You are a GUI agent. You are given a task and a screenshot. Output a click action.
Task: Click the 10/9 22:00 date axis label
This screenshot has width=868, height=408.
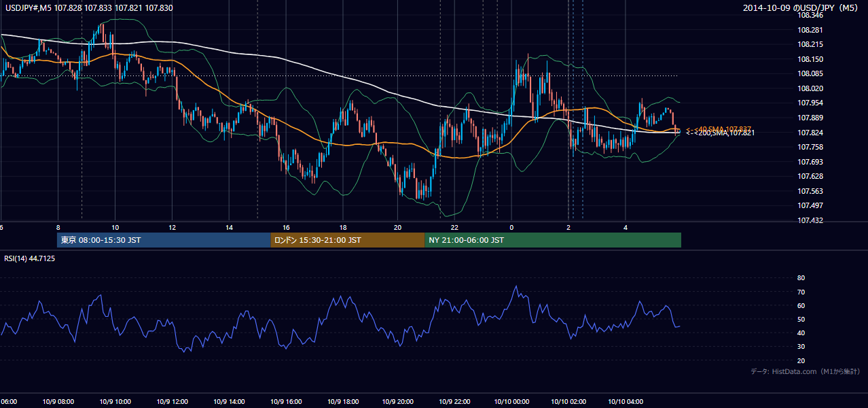454,401
